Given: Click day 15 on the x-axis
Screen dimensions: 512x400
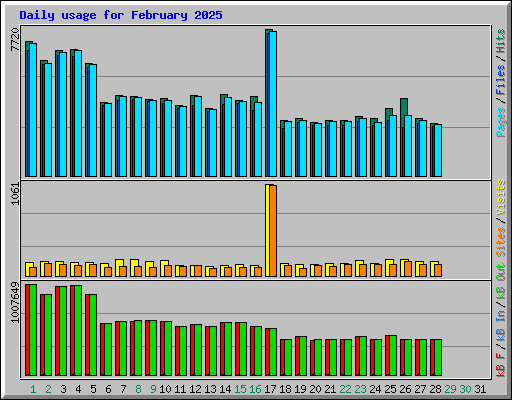Looking at the screenshot, I should 240,389.
